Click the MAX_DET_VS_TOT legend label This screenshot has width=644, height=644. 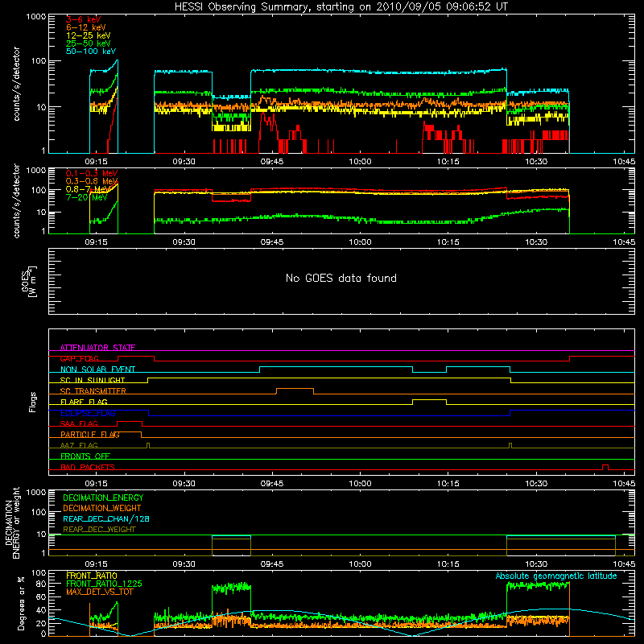99,592
